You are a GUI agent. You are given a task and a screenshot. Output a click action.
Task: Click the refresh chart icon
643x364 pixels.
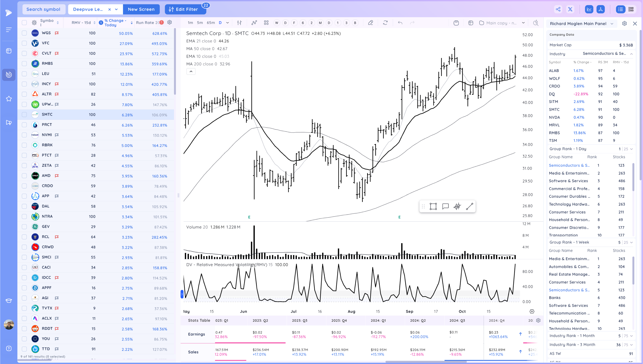pos(385,23)
